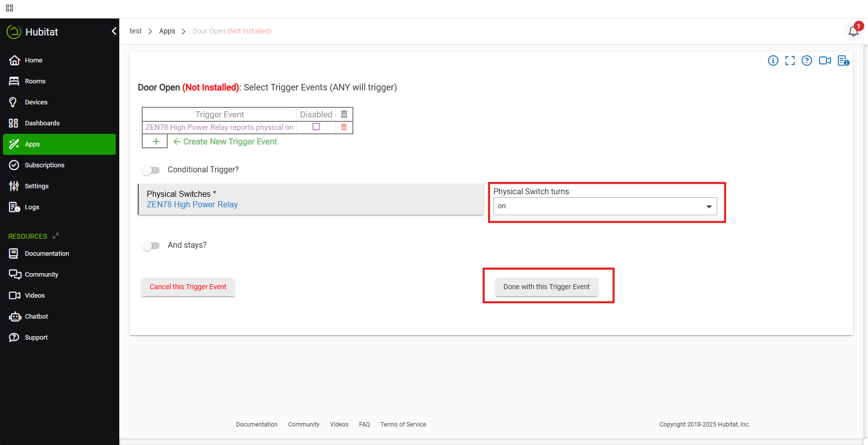Go to Rooms in the sidebar
Screen dimensions: 868x445
coord(59,81)
